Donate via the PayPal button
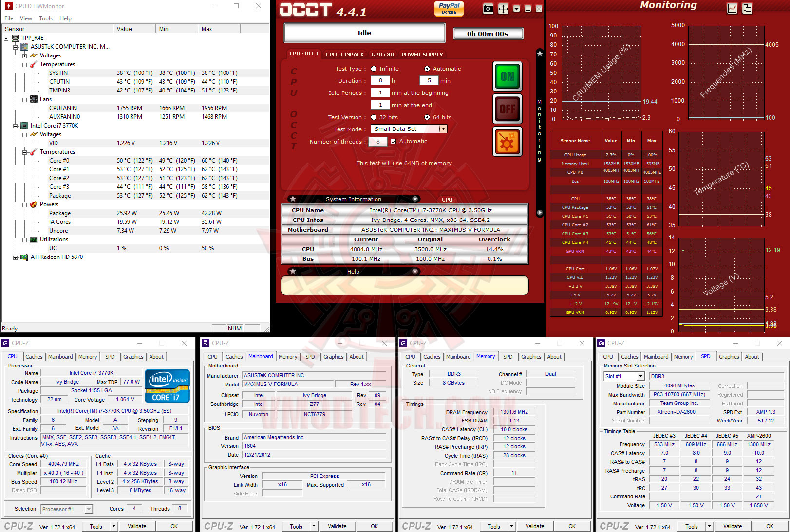 pyautogui.click(x=449, y=8)
